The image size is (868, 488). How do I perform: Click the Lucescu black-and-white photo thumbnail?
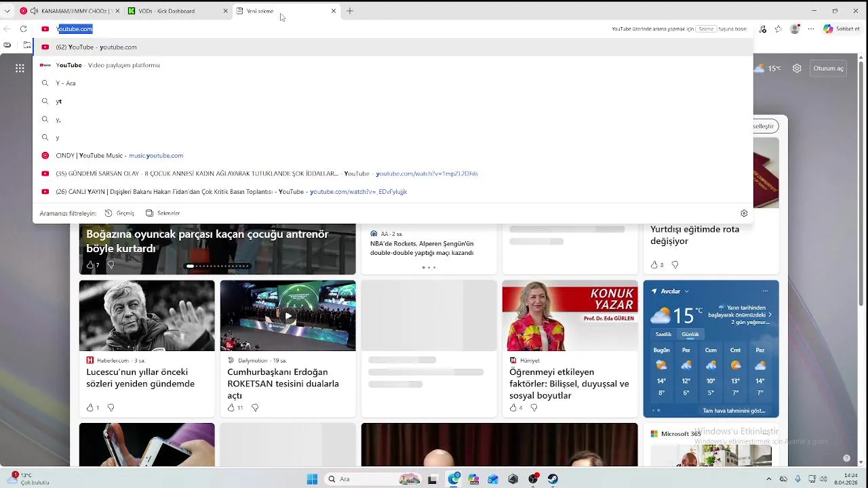tap(146, 315)
